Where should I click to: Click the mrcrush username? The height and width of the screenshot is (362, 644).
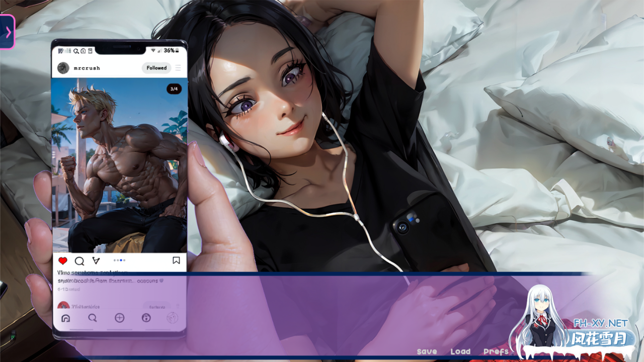point(87,68)
